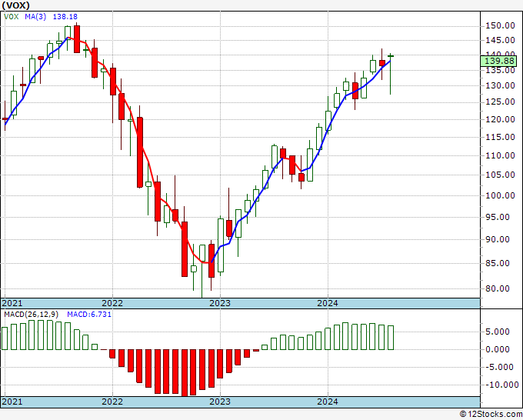Viewport: 523px width, 420px height.
Task: Click the -5.000 MACD axis label
Action: click(499, 367)
